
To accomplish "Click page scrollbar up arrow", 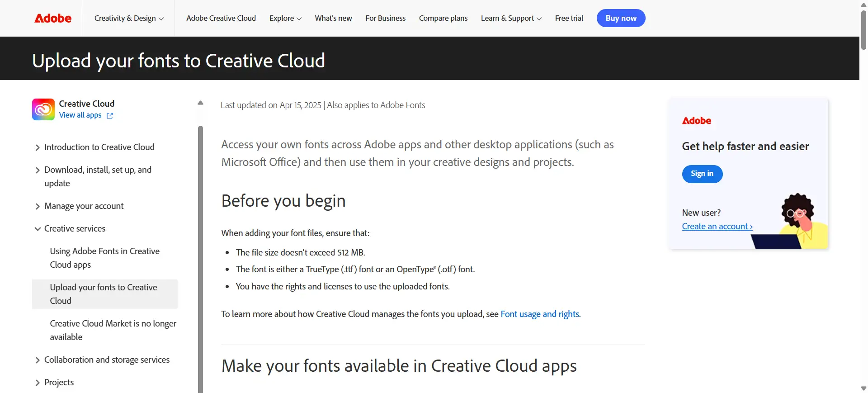I will point(863,5).
